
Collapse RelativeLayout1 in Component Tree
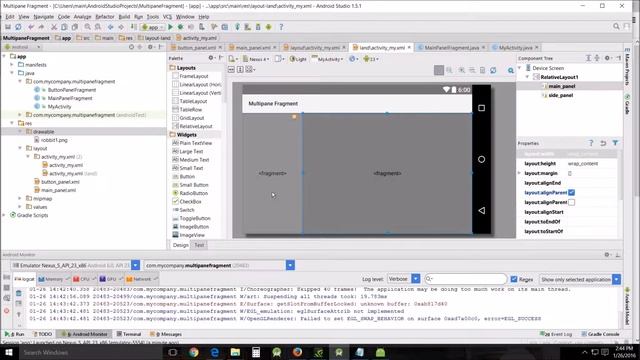527,77
